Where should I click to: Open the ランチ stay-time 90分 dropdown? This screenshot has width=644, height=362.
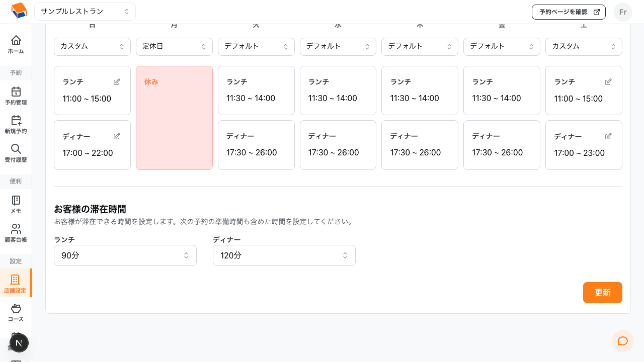coord(125,255)
